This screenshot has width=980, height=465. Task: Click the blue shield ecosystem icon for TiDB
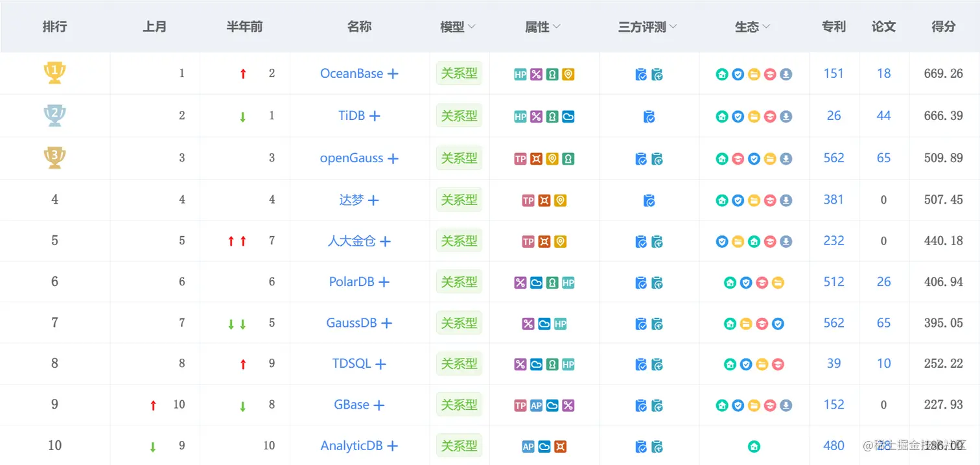click(738, 117)
